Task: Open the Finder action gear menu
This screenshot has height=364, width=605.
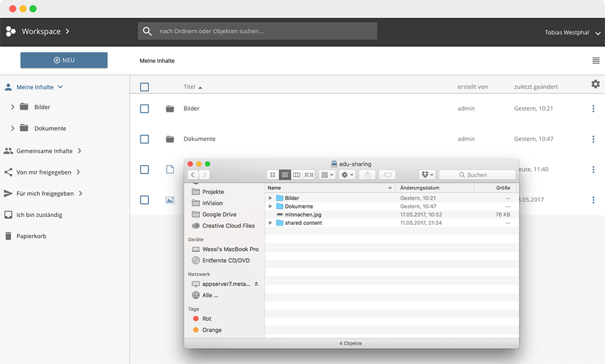Action: click(346, 175)
